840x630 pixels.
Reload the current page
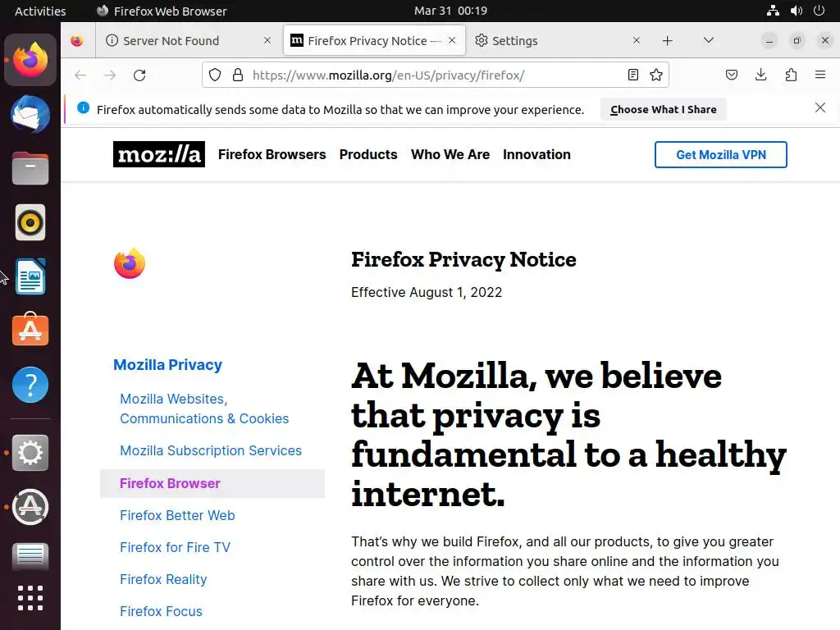(139, 75)
